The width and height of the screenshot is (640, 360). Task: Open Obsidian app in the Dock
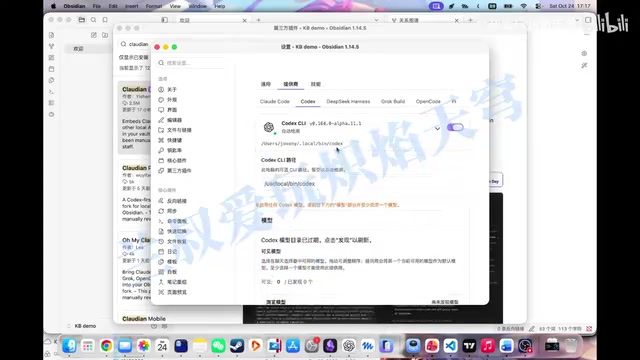pos(330,346)
